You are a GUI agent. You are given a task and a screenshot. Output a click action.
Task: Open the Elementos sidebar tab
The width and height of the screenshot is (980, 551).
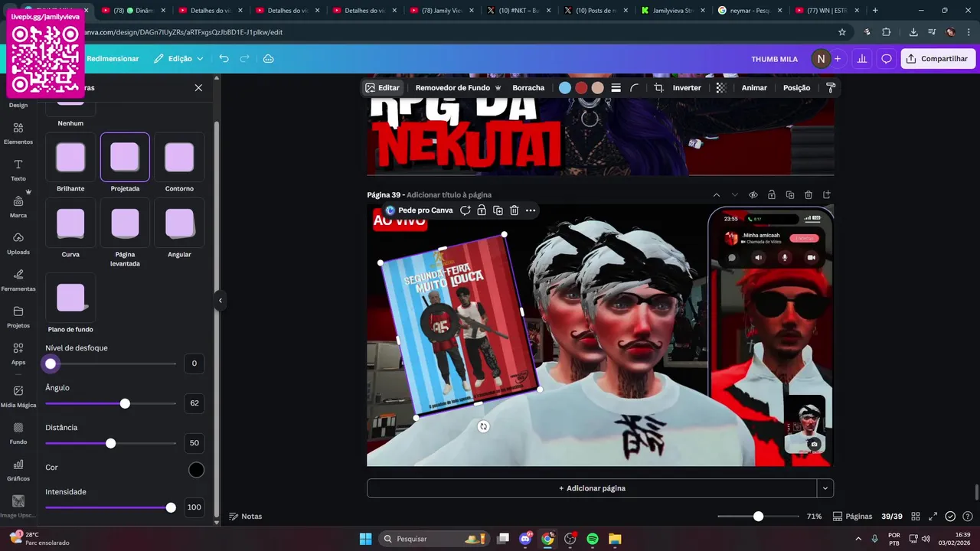[18, 134]
